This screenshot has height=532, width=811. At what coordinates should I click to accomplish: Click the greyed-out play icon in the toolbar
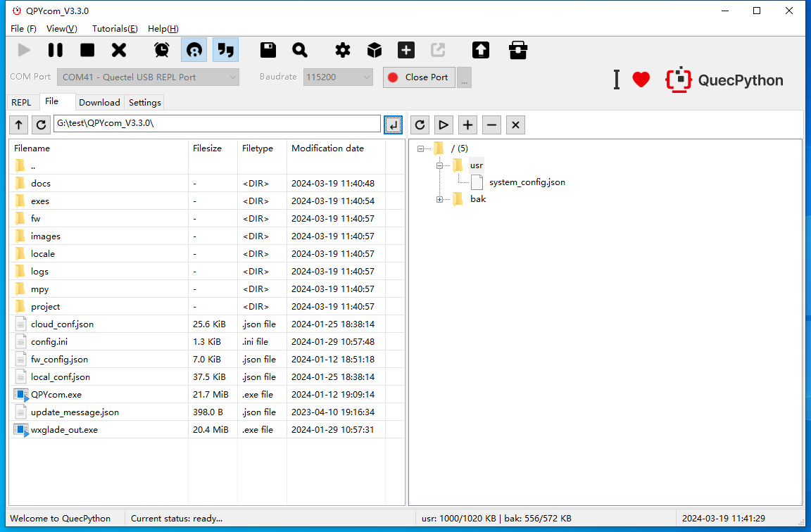pos(24,50)
